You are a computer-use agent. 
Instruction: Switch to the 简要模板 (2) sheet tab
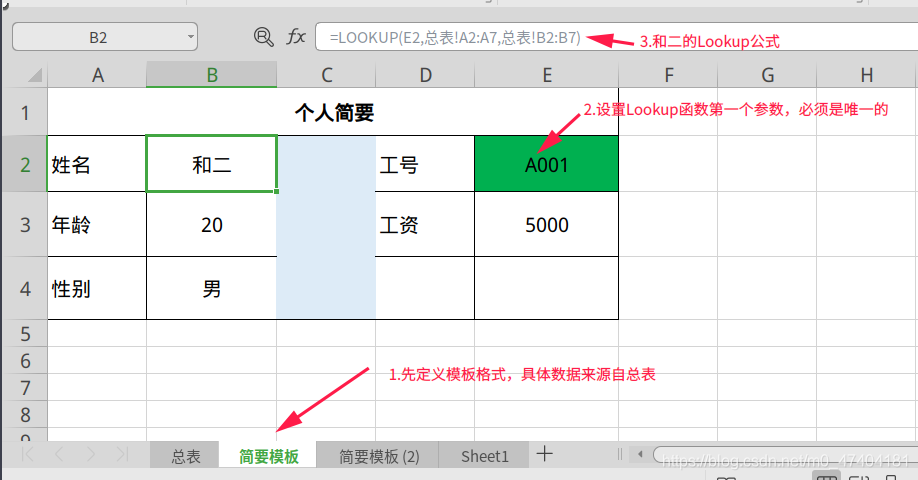click(379, 455)
